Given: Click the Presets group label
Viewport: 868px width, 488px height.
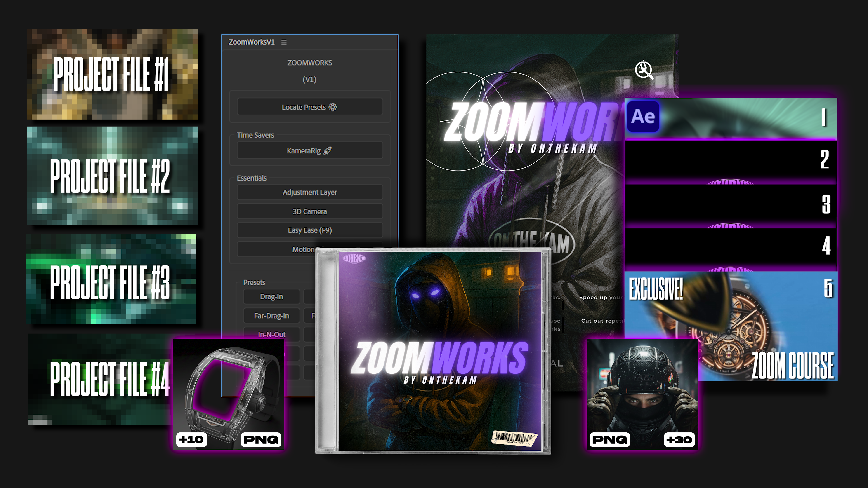Looking at the screenshot, I should point(254,282).
